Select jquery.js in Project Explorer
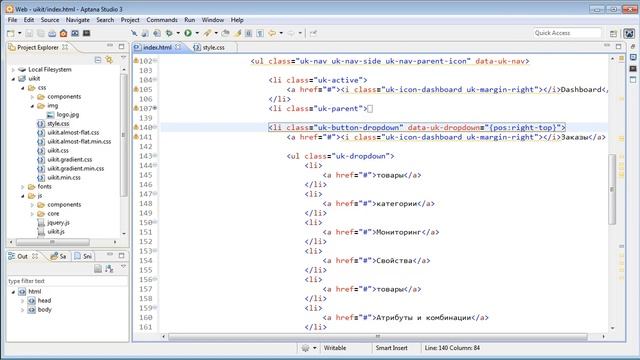 click(53, 222)
